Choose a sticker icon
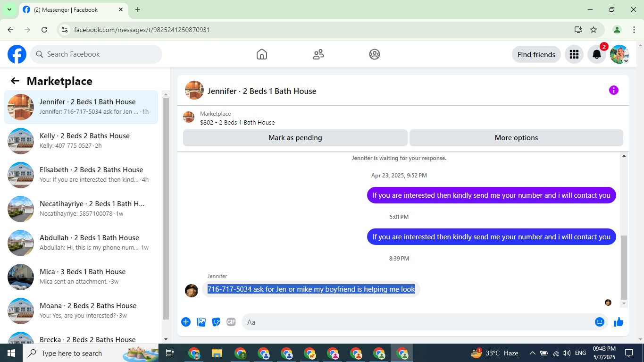Screen dimensions: 644x362 point(216,322)
